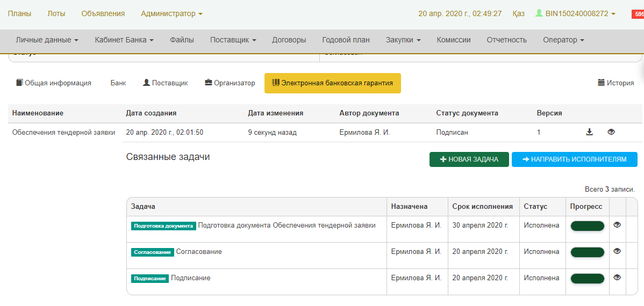Open История with the calendar icon
This screenshot has height=306, width=644.
[616, 83]
